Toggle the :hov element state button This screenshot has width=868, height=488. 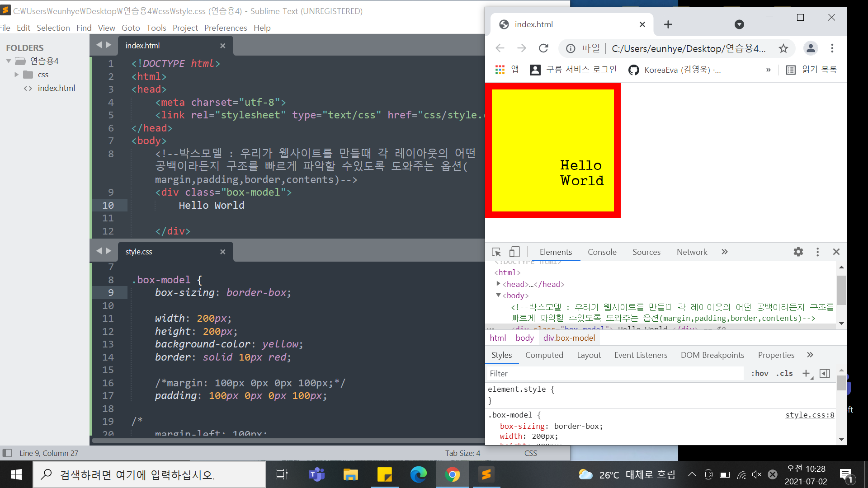pos(759,373)
